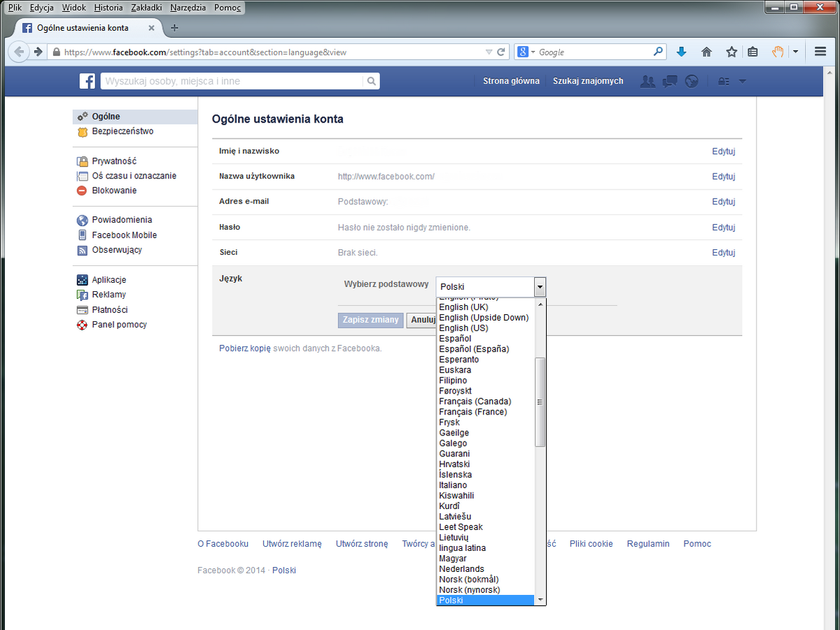Open Oś czasu i oznaczanie settings

point(135,176)
